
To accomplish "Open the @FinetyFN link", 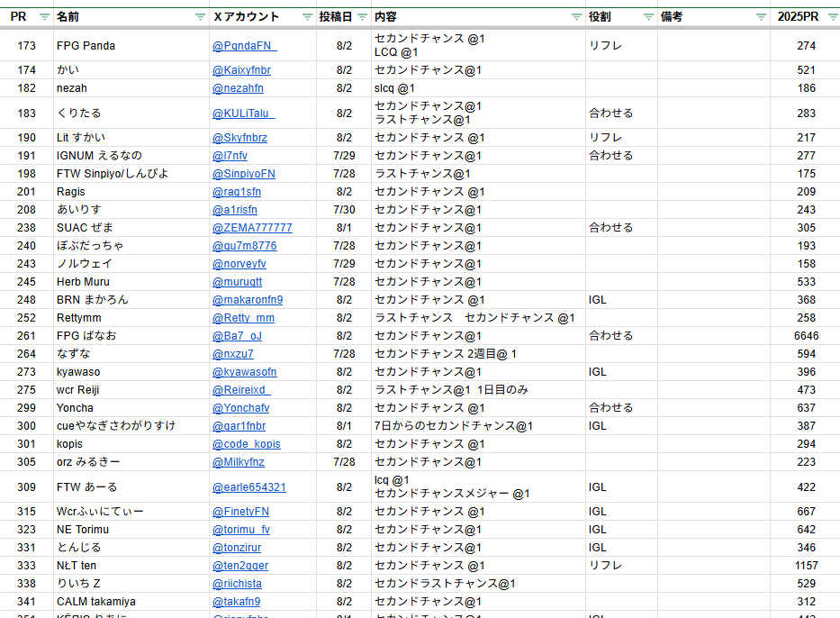I will [240, 512].
